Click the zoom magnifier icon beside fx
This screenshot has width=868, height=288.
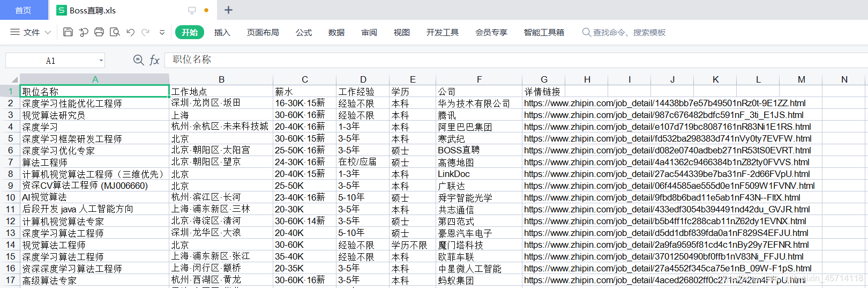pyautogui.click(x=138, y=60)
